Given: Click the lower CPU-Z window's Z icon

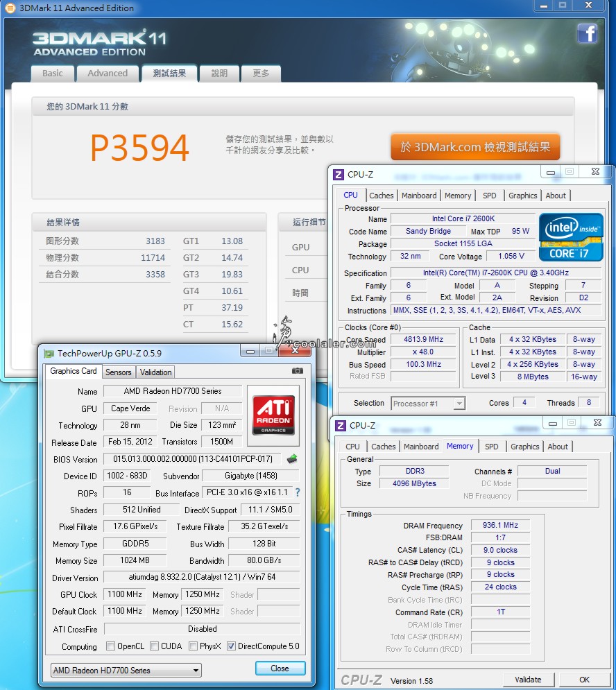Looking at the screenshot, I should [341, 426].
